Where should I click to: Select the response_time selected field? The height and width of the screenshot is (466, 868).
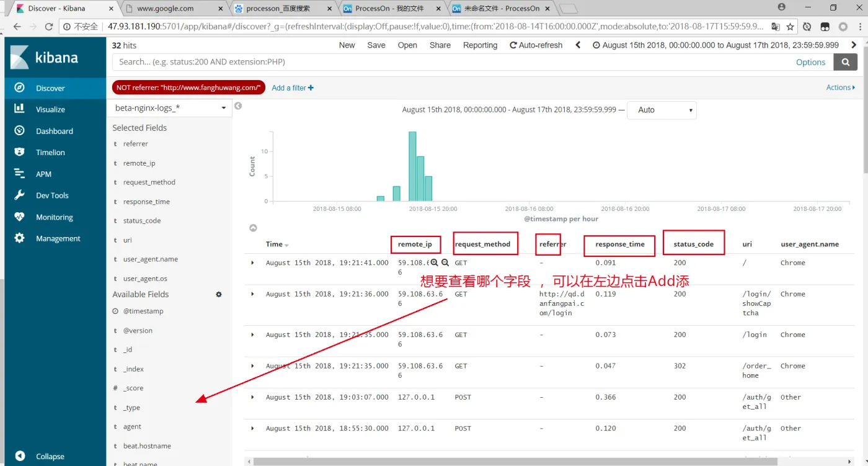[146, 202]
